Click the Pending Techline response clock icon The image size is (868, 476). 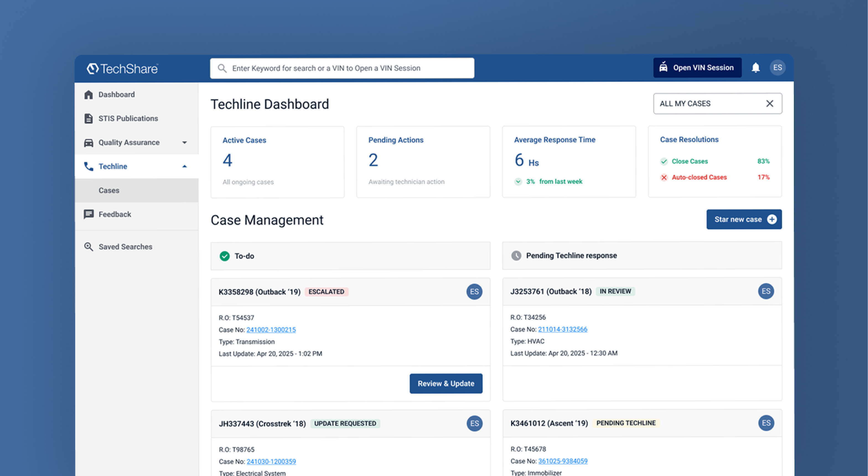[x=516, y=256]
